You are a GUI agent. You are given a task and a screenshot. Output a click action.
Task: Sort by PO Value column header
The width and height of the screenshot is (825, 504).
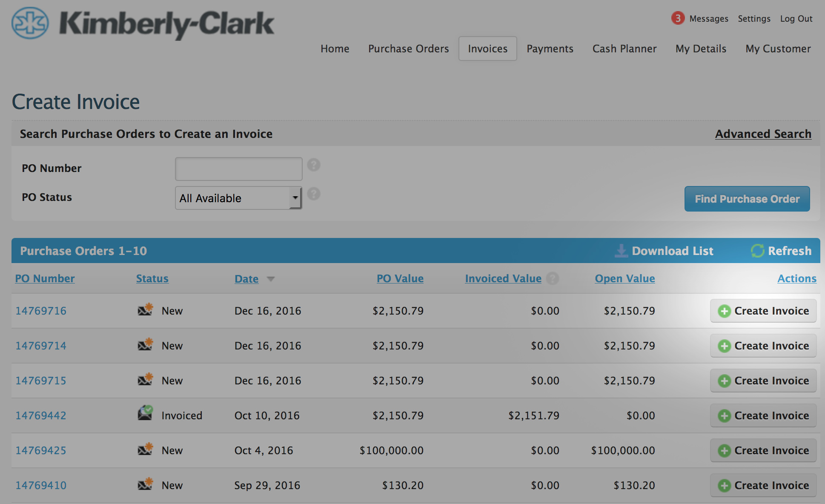tap(400, 279)
